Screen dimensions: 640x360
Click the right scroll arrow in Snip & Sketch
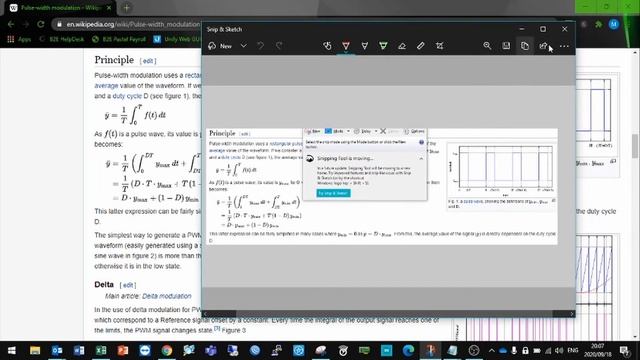[572, 313]
